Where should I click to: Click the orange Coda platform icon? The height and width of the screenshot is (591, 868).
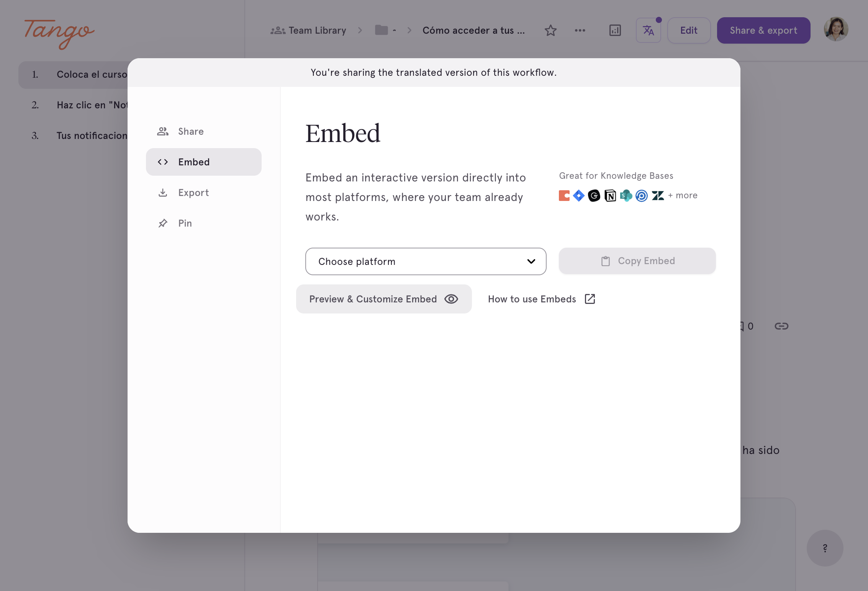coord(564,196)
